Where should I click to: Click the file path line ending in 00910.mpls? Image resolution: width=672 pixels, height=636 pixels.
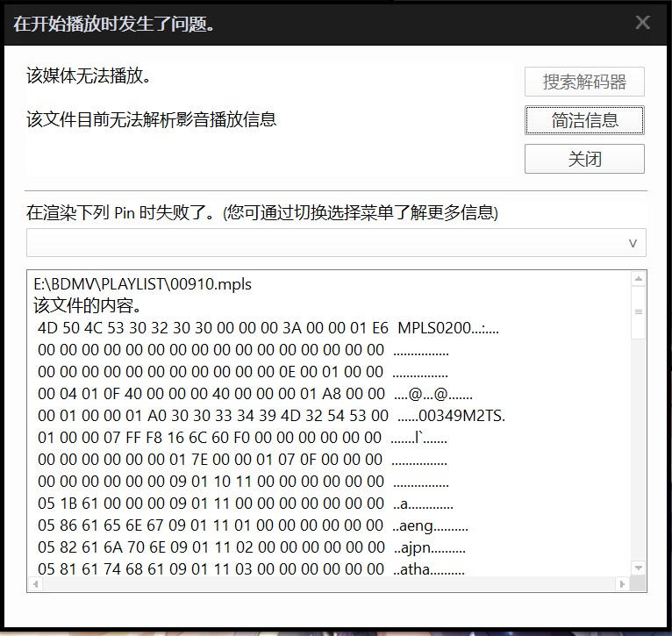click(142, 284)
